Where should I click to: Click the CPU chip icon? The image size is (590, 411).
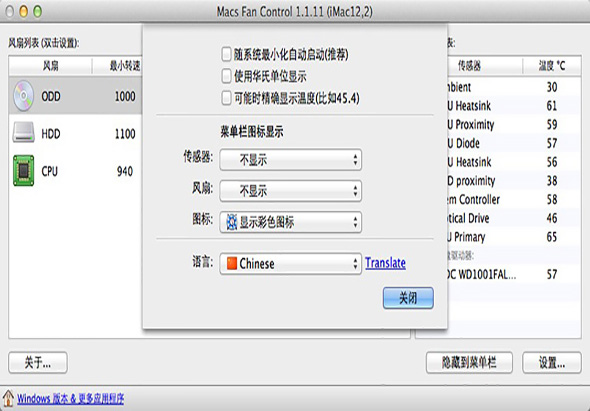[x=23, y=170]
